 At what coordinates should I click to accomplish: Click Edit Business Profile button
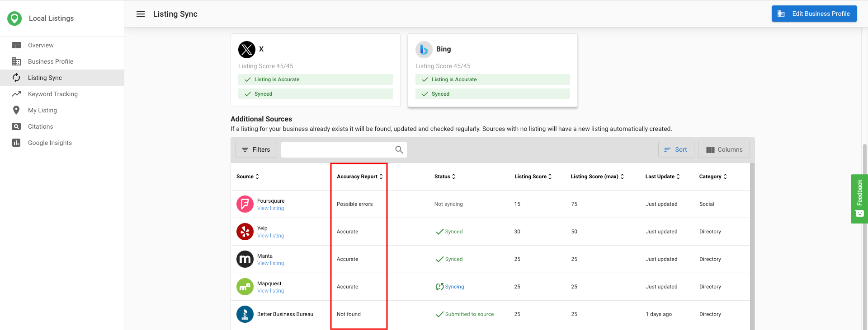pyautogui.click(x=814, y=14)
